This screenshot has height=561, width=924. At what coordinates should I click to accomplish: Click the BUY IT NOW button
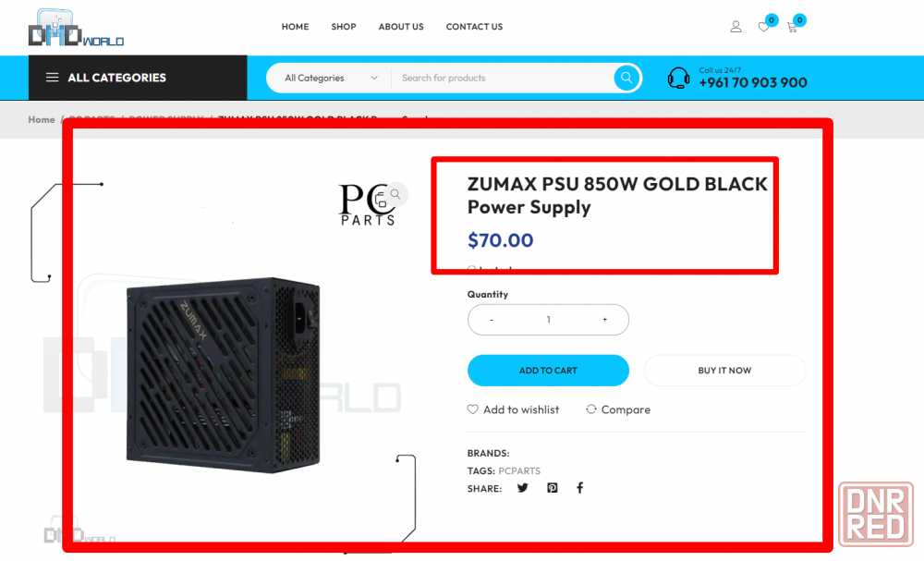pyautogui.click(x=724, y=371)
